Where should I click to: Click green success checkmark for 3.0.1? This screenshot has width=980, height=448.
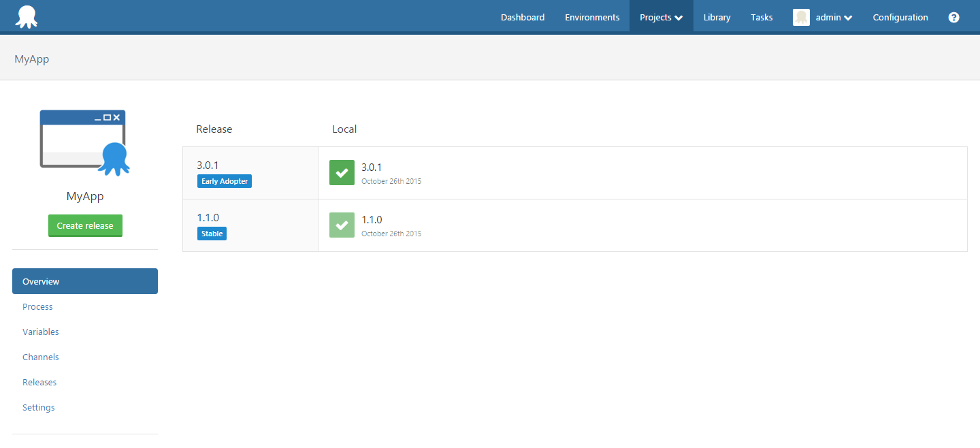(x=342, y=173)
